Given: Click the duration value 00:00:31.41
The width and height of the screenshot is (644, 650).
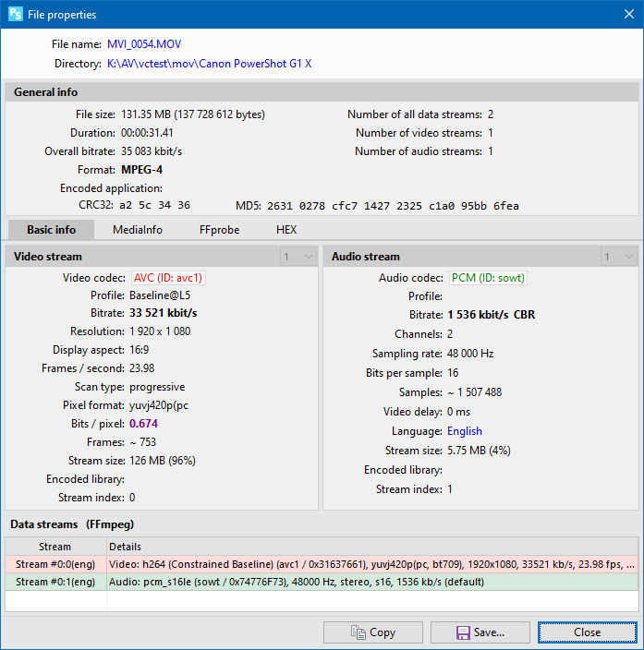Looking at the screenshot, I should pyautogui.click(x=147, y=133).
